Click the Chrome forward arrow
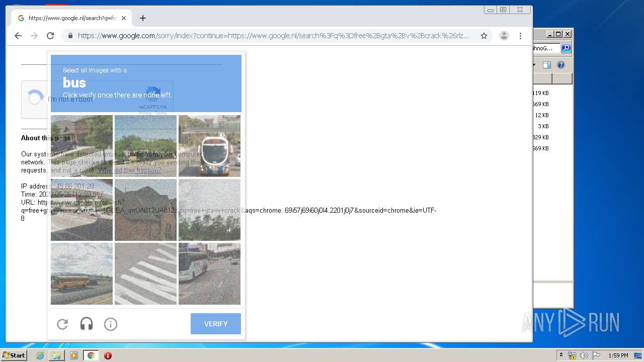 pos(34,36)
